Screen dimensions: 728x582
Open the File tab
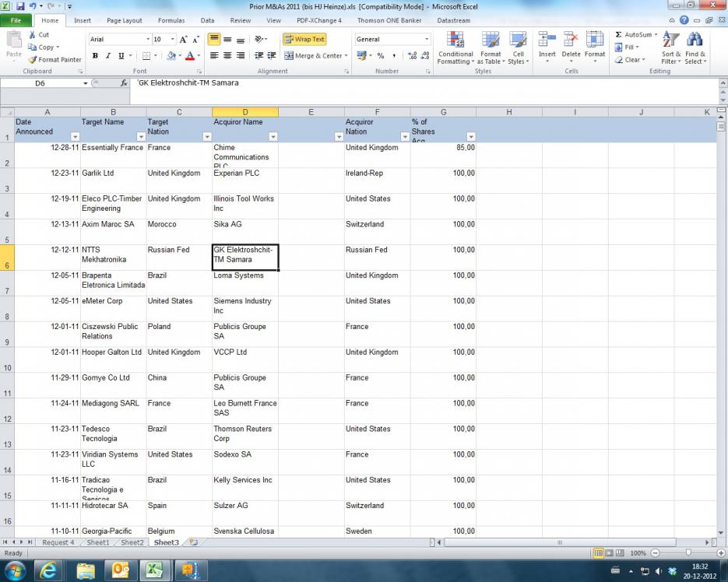pyautogui.click(x=16, y=20)
